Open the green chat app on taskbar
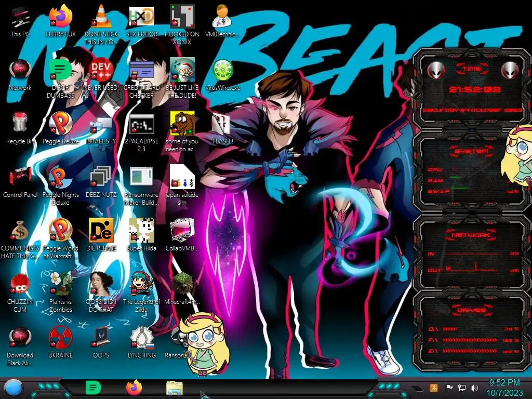Screen dimensions: 532x399 94,388
